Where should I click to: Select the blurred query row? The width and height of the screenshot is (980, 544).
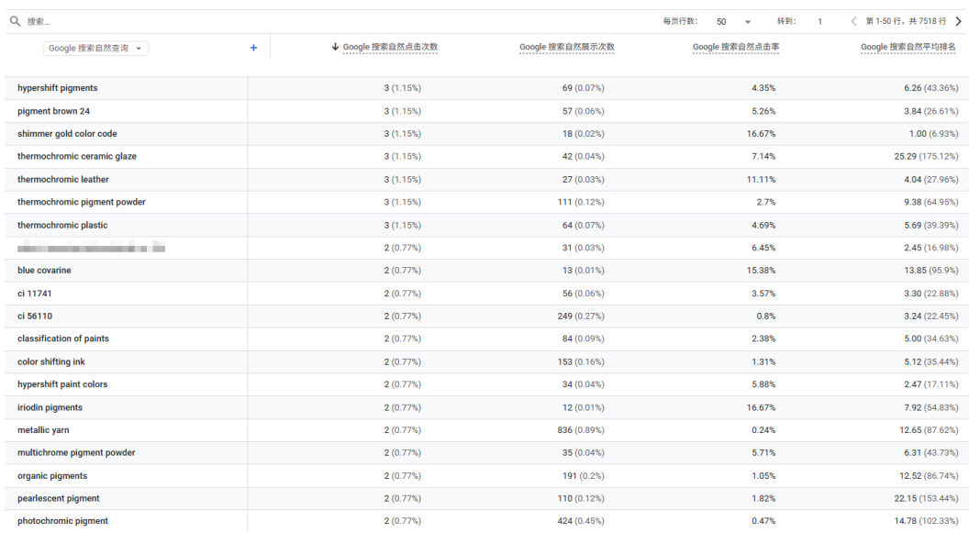point(92,248)
